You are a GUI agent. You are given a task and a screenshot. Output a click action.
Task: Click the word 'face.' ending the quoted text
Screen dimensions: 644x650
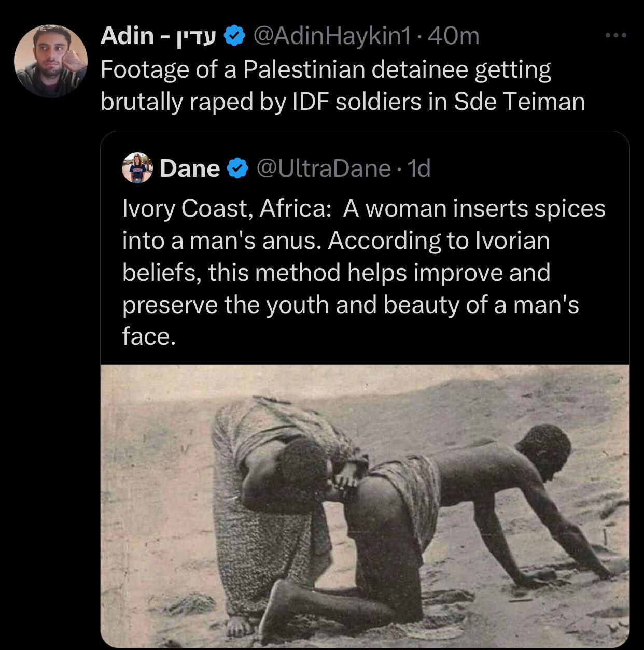(149, 336)
